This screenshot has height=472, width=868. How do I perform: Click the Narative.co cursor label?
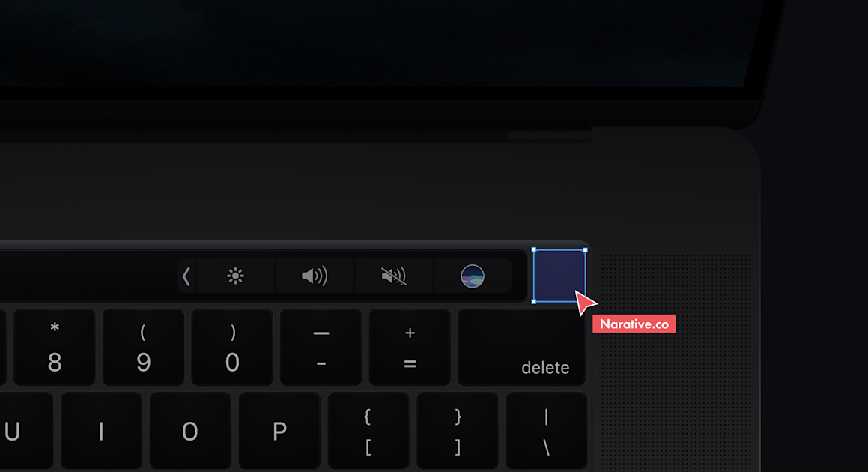click(634, 324)
